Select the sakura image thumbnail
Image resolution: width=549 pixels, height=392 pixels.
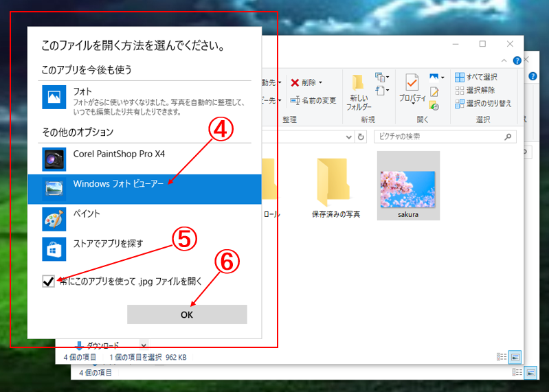[408, 185]
